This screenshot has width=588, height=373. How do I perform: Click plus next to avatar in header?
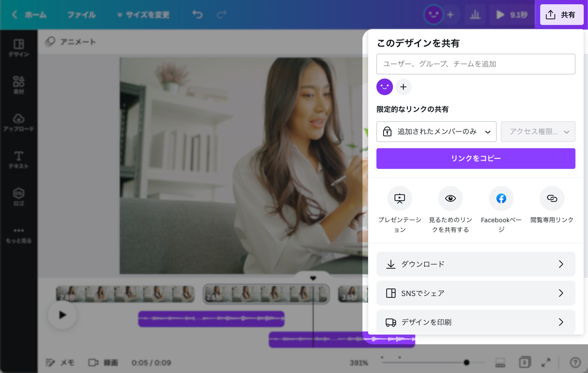coord(451,15)
